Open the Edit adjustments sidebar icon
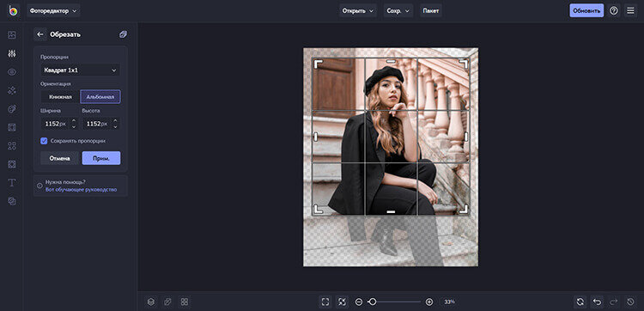 pos(12,53)
